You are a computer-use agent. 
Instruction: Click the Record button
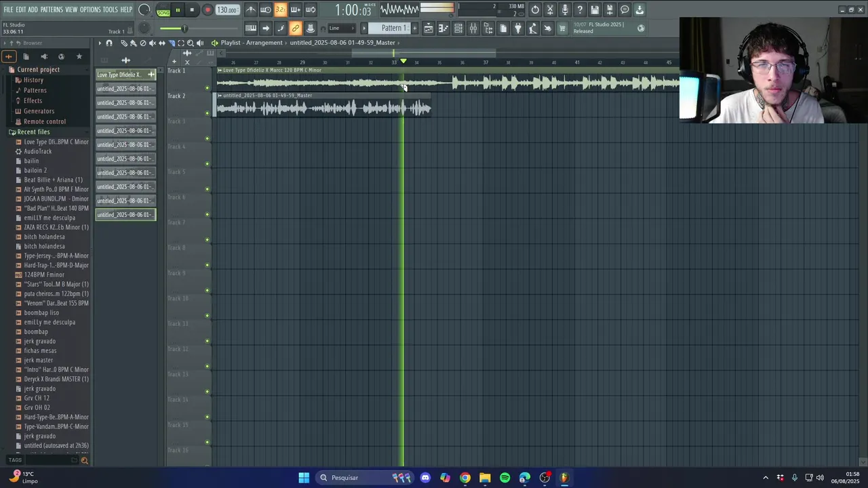pos(208,10)
